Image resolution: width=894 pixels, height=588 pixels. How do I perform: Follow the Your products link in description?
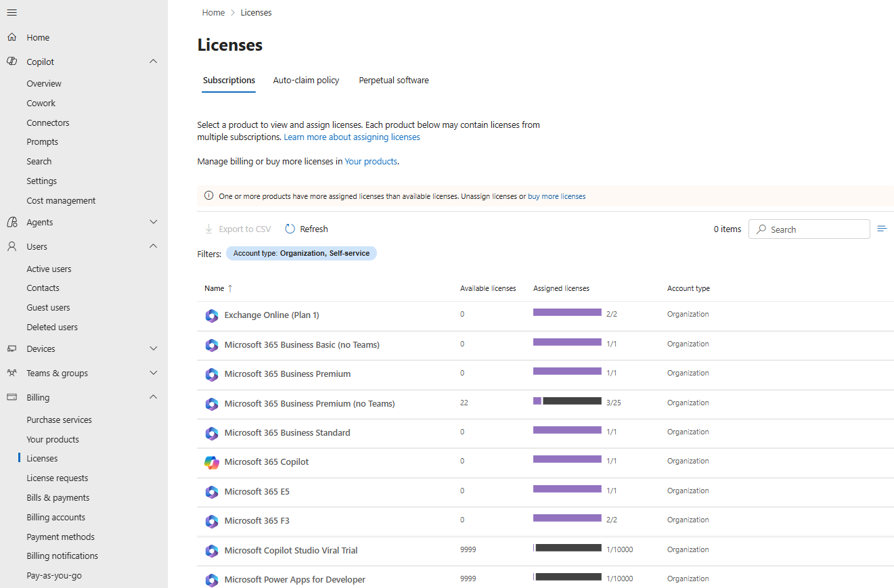pos(371,162)
